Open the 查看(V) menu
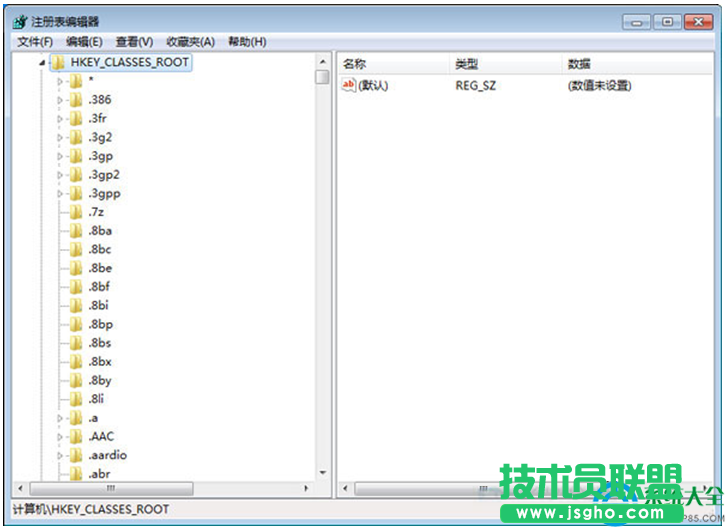Image resolution: width=727 pixels, height=529 pixels. pos(134,42)
